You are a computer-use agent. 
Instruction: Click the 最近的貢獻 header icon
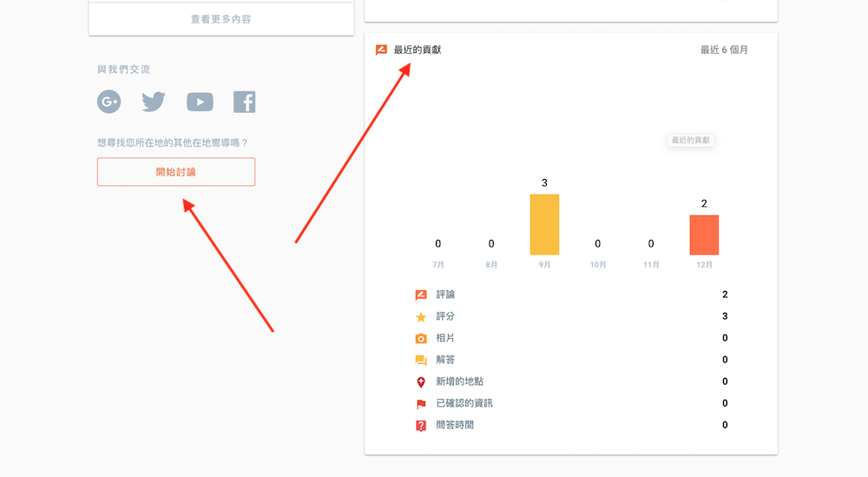[x=381, y=50]
